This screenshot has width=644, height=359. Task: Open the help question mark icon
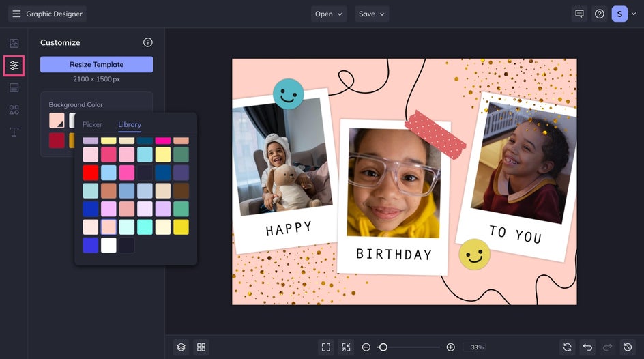[600, 14]
